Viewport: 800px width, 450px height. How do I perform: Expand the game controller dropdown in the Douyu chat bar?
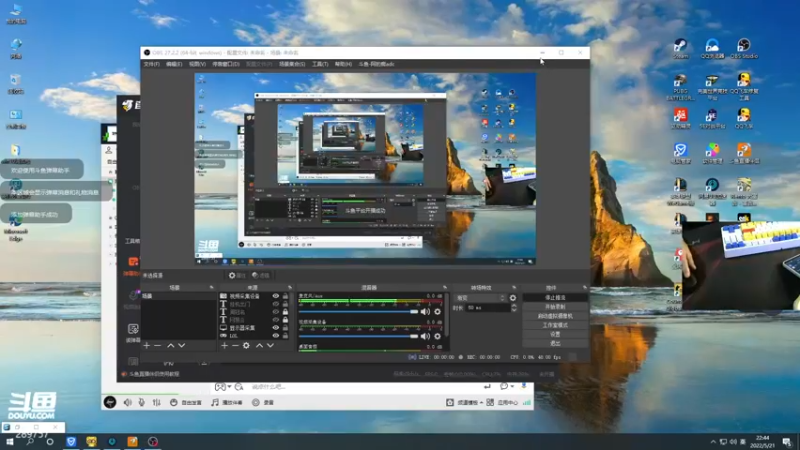pos(230,387)
